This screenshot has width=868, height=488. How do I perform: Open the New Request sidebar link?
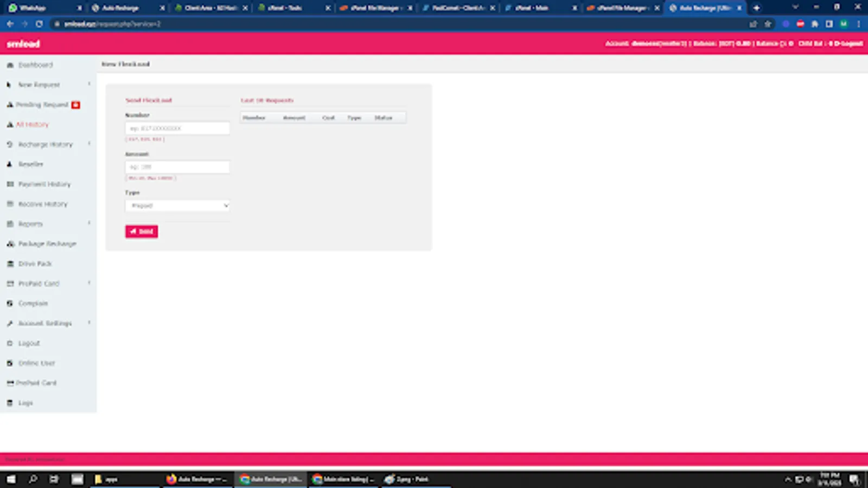coord(39,85)
